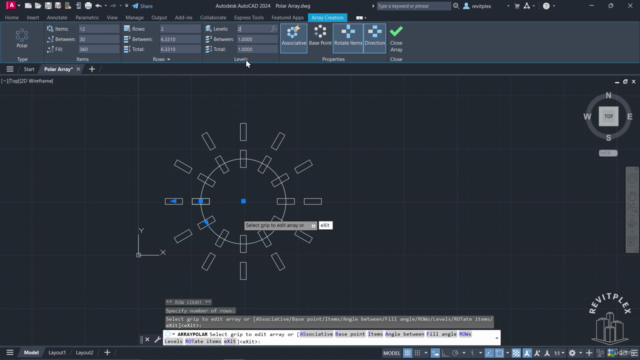Viewport: 640px width, 360px height.
Task: Toggle ortho mode in status bar
Action: point(445,353)
